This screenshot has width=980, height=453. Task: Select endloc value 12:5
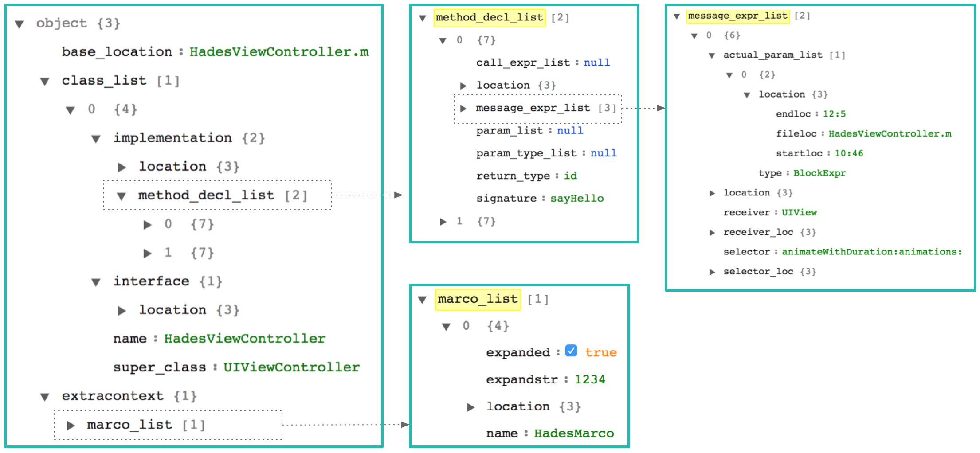[834, 114]
